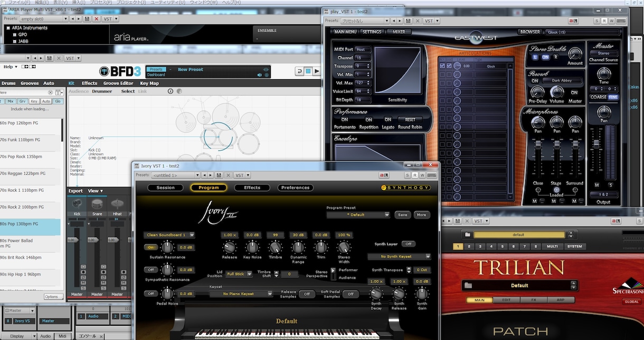Click the More button in Ivory
644x340 pixels.
click(x=421, y=215)
